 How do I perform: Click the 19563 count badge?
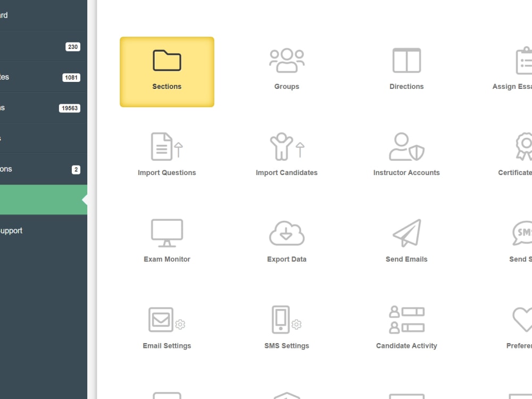70,108
